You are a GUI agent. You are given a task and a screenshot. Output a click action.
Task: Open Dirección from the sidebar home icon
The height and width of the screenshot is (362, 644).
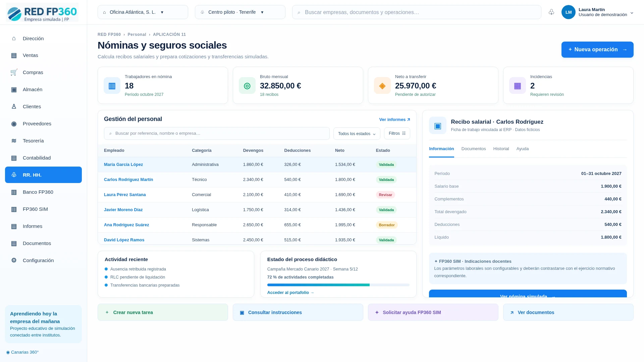[x=14, y=39]
